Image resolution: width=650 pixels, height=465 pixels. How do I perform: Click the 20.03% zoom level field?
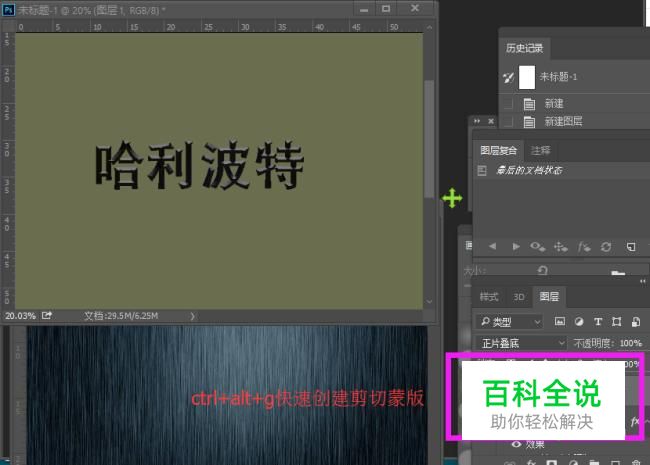[20, 316]
